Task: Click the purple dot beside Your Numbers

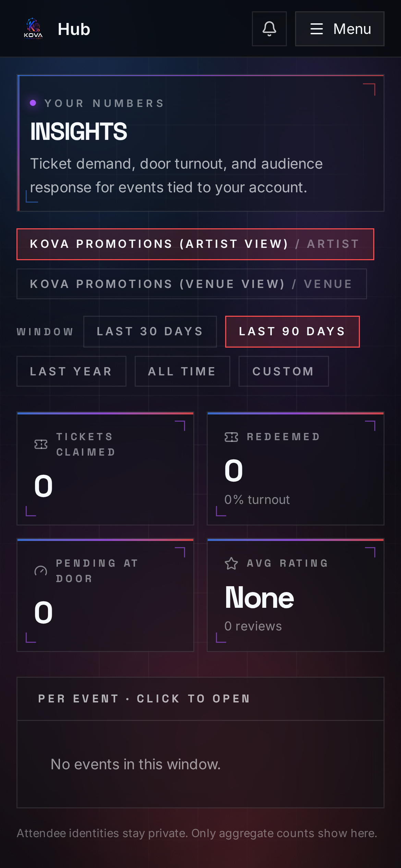Action: (x=33, y=103)
